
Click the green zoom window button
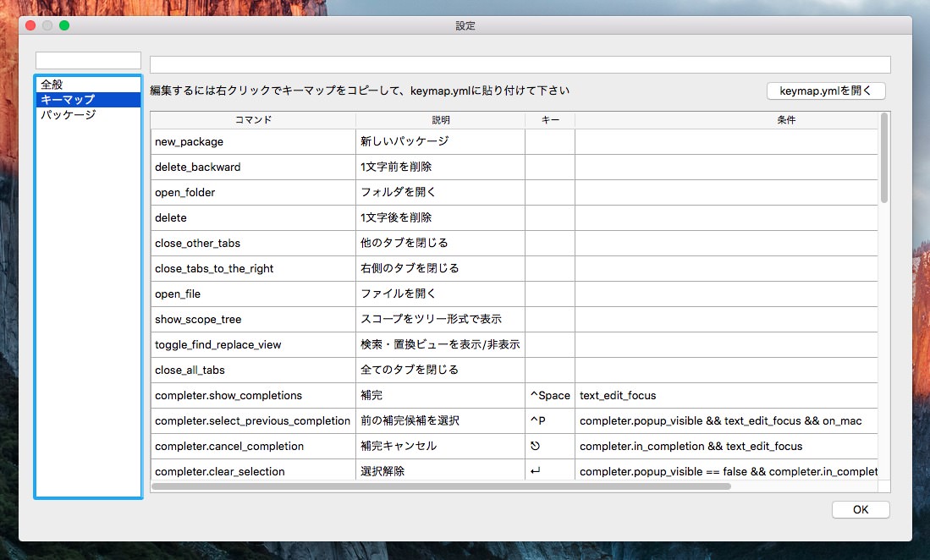pyautogui.click(x=64, y=25)
